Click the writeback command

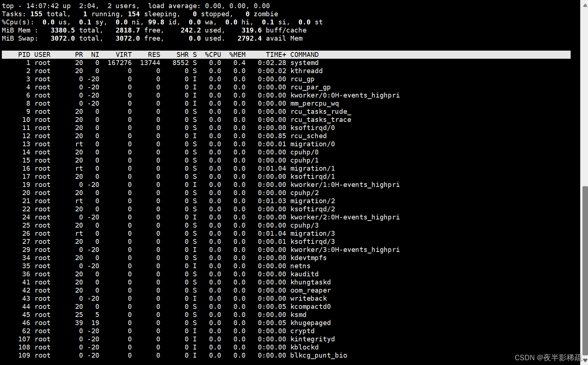coord(308,299)
